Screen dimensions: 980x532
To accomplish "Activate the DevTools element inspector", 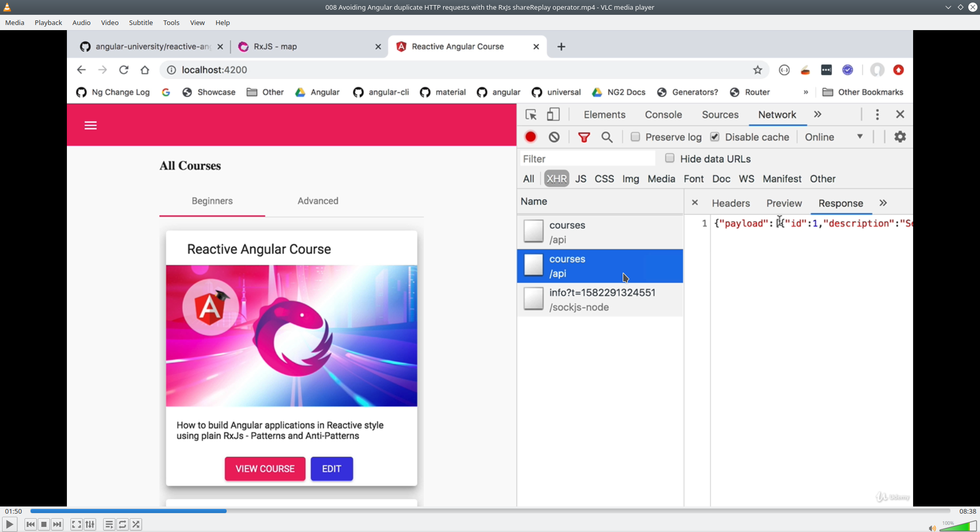I will point(531,115).
